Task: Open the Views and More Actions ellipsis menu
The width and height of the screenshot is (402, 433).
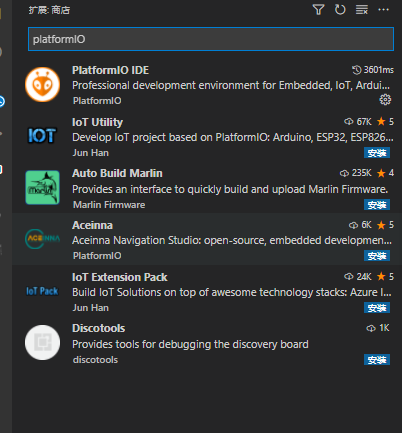Action: pyautogui.click(x=383, y=10)
